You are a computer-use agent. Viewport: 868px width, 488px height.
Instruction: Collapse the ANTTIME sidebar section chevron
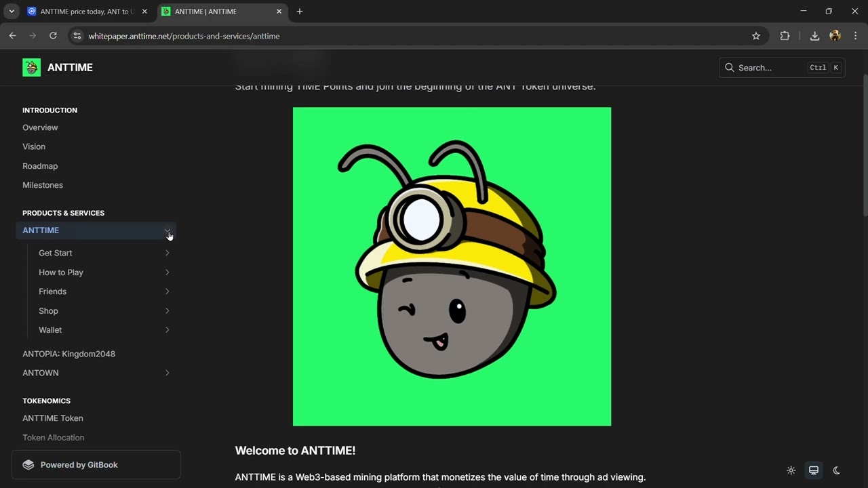point(167,230)
